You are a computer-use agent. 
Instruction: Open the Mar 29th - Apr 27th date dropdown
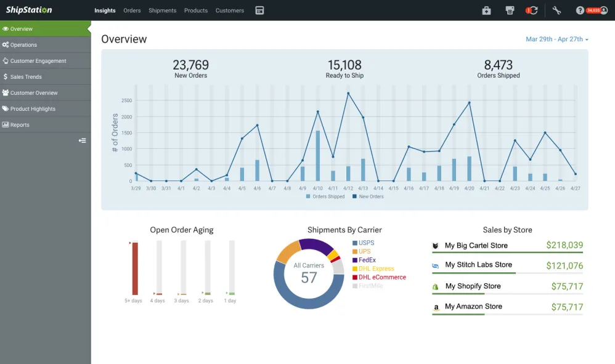pyautogui.click(x=556, y=39)
